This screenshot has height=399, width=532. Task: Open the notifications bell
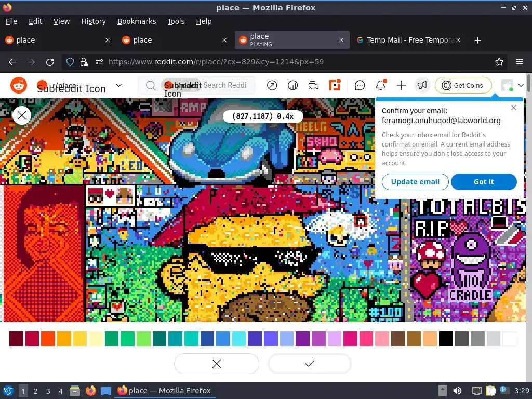tap(381, 85)
